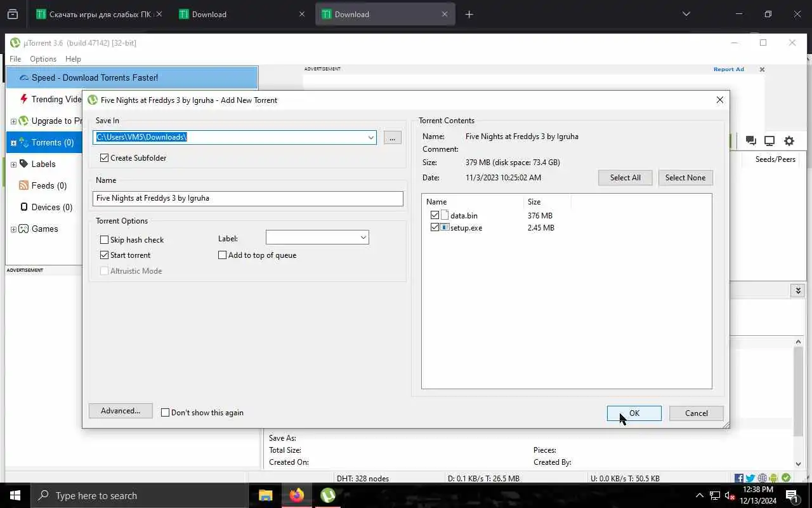This screenshot has height=508, width=812.
Task: Click the Size column header in file list
Action: coord(547,201)
